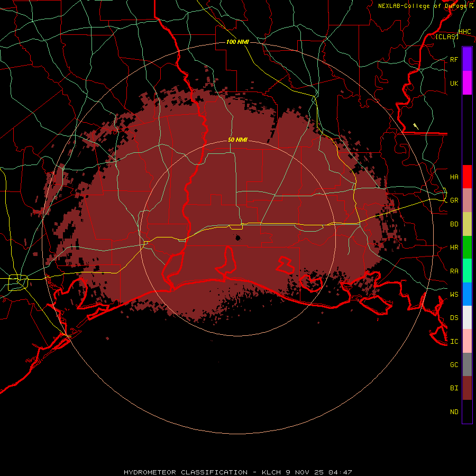Click the GC legend label
The height and width of the screenshot is (476, 476).
(454, 365)
